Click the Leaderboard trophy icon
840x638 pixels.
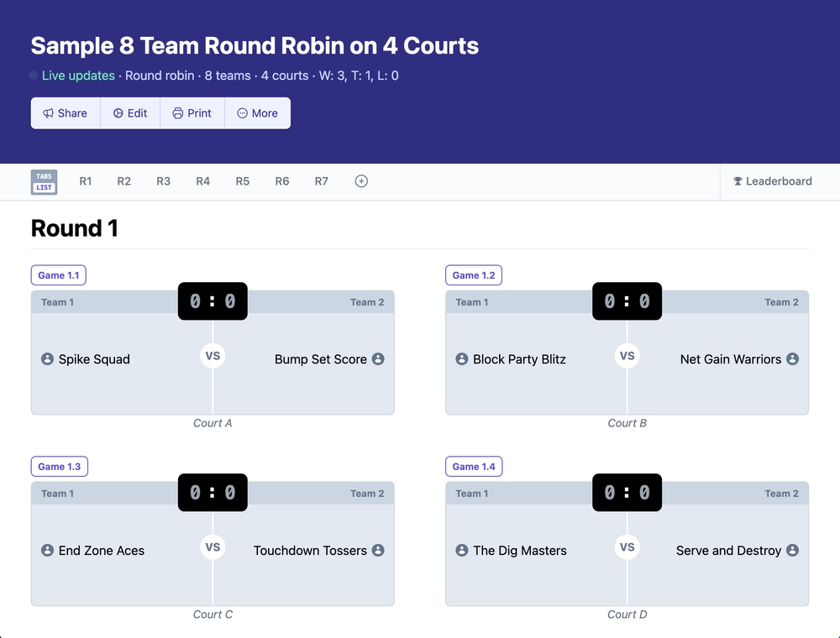click(x=738, y=181)
